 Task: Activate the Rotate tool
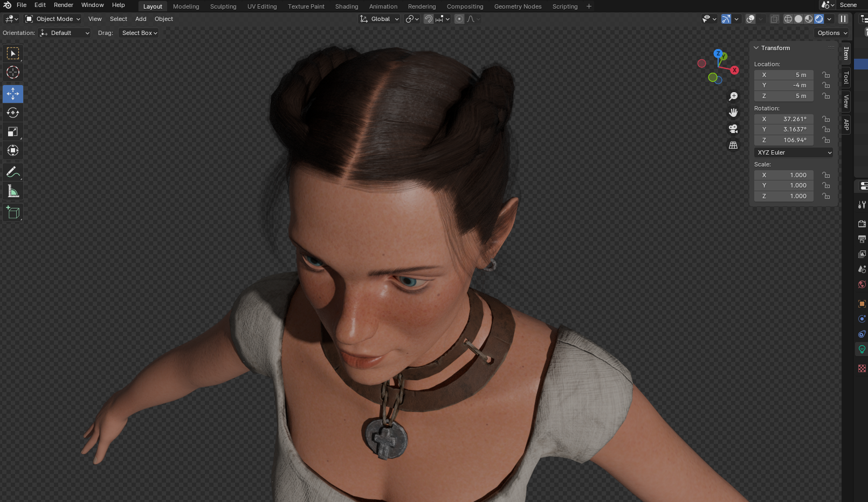(x=13, y=113)
